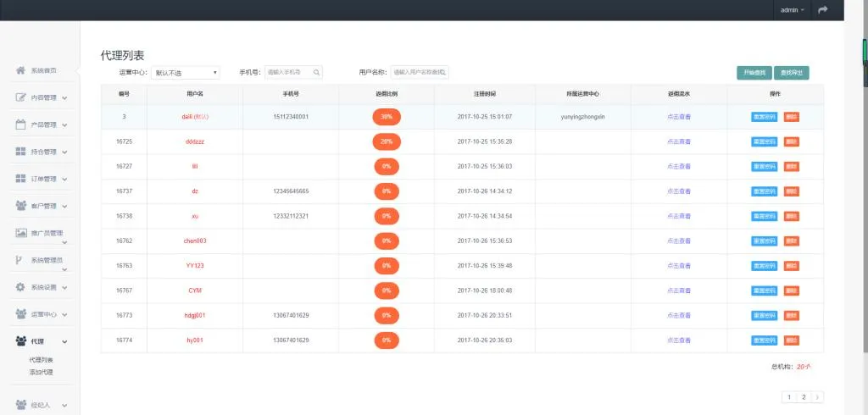Reset password for user CYM

click(x=764, y=290)
